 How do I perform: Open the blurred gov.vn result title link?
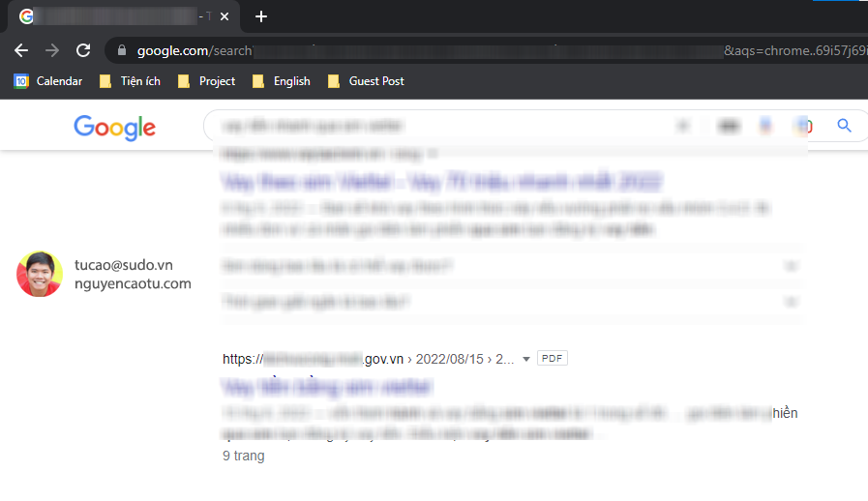(327, 387)
